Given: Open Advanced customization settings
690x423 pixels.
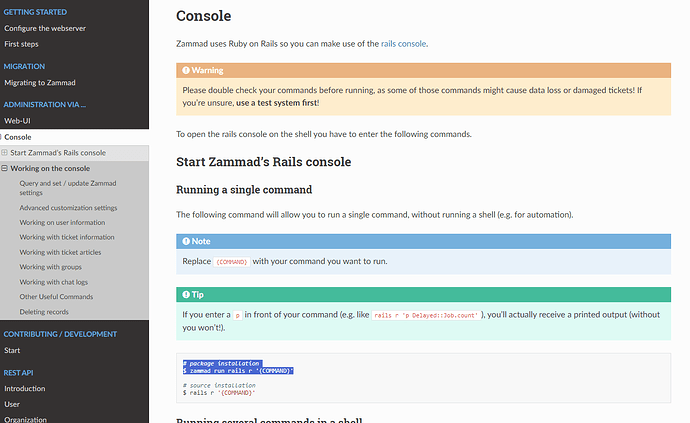Looking at the screenshot, I should tap(68, 208).
